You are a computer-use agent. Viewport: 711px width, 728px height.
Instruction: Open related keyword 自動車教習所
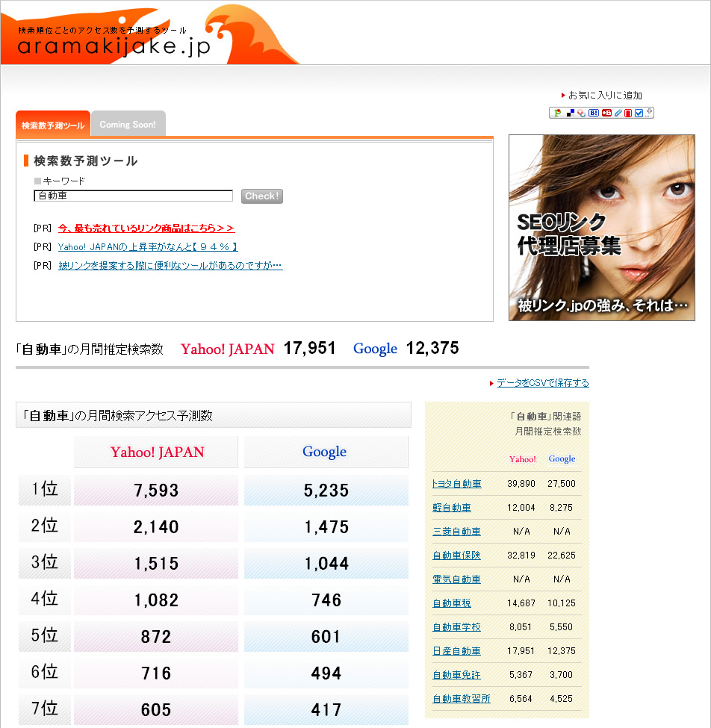461,699
